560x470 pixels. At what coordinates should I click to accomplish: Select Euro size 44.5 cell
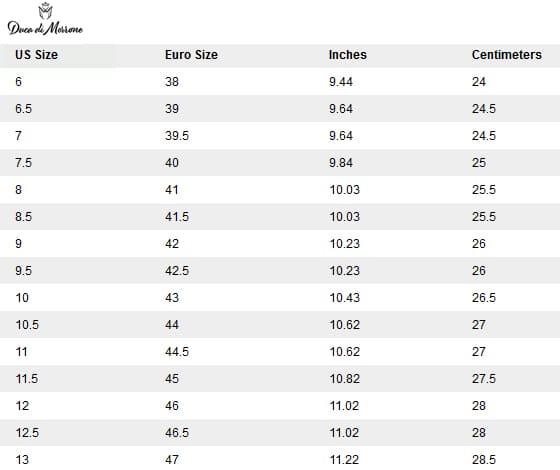(x=177, y=352)
